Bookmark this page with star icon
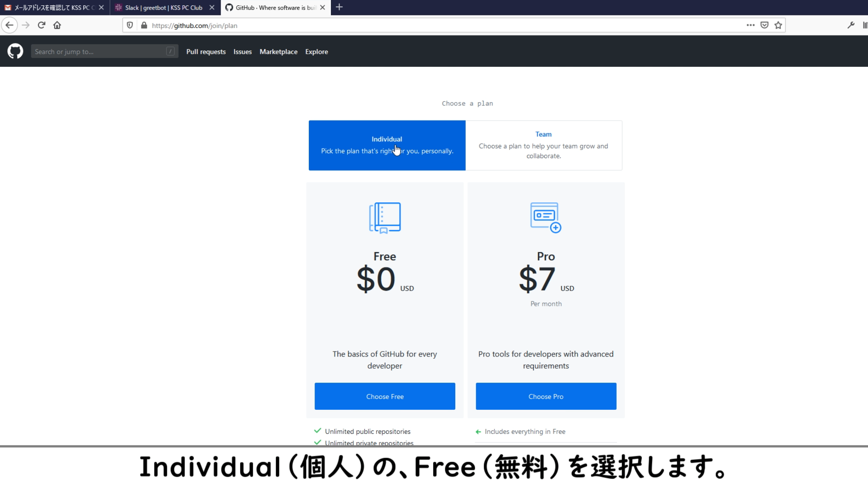The image size is (868, 488). pyautogui.click(x=778, y=25)
